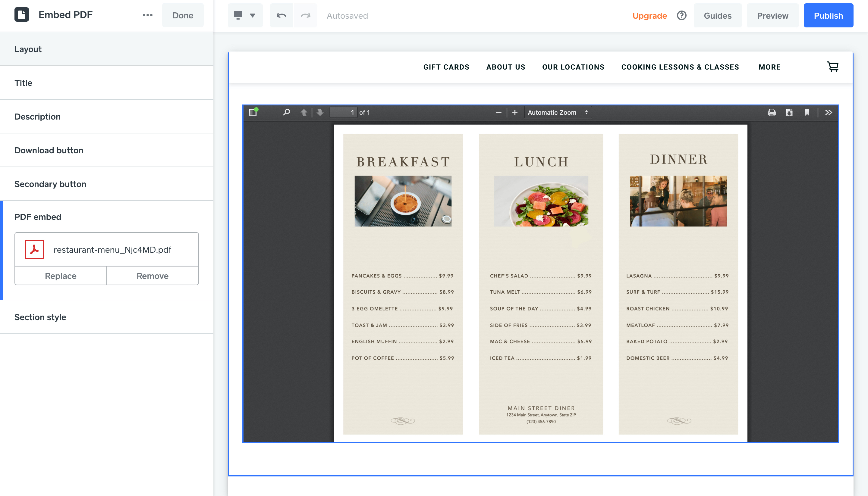Open the shopping cart icon
Image resolution: width=868 pixels, height=496 pixels.
[833, 67]
